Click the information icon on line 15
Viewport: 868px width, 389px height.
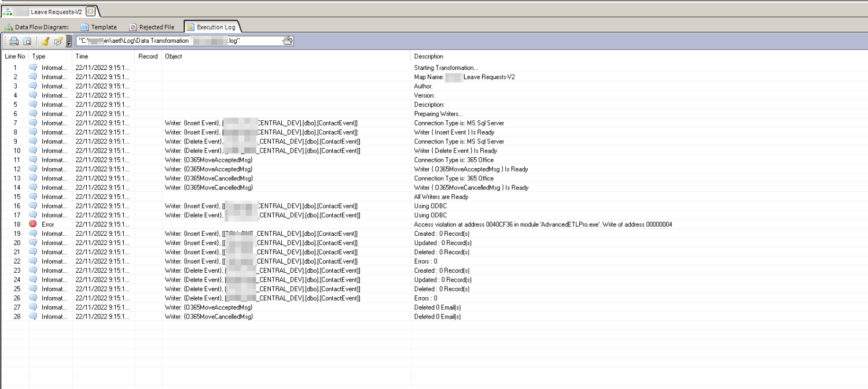pos(34,197)
